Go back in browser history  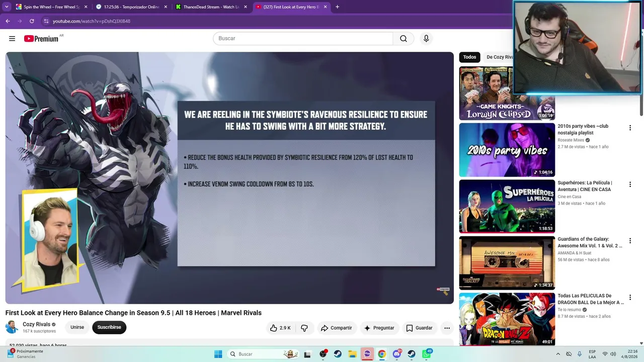[8, 21]
